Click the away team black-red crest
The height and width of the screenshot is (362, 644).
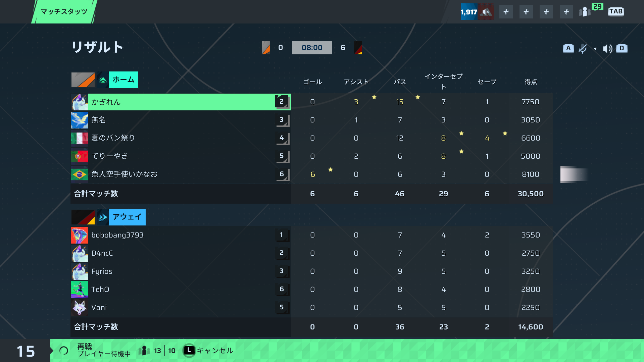click(83, 217)
